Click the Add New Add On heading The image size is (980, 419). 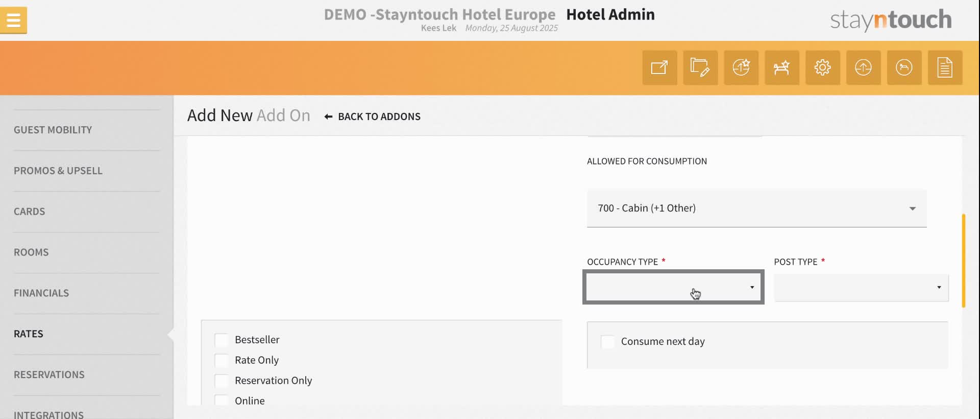click(249, 115)
